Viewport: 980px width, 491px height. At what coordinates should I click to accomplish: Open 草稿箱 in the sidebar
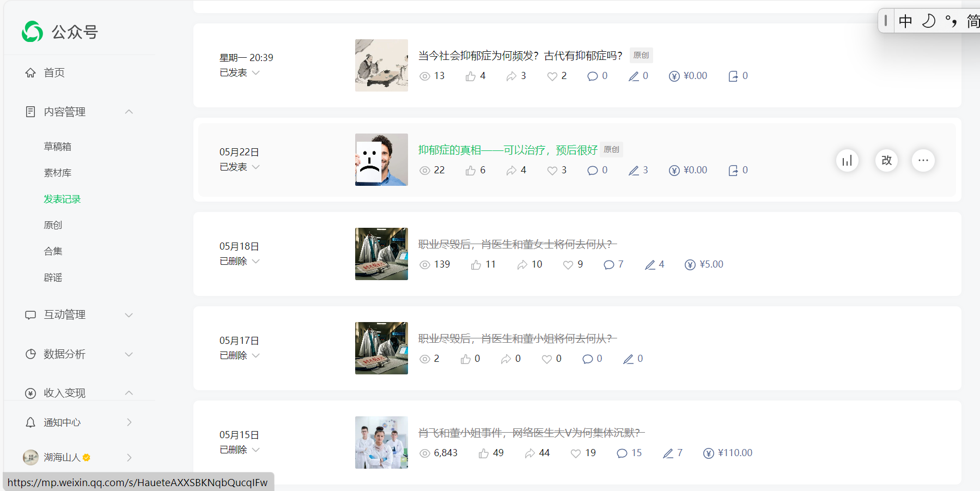pos(58,147)
